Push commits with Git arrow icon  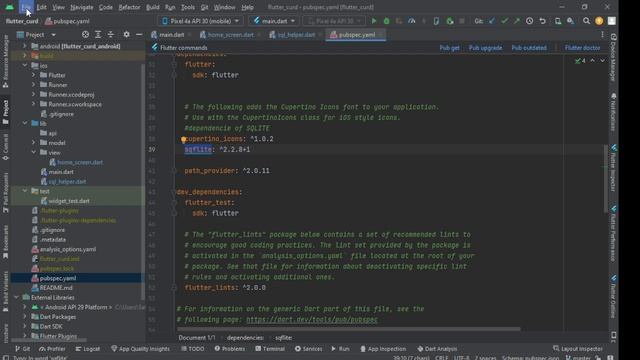tap(517, 21)
